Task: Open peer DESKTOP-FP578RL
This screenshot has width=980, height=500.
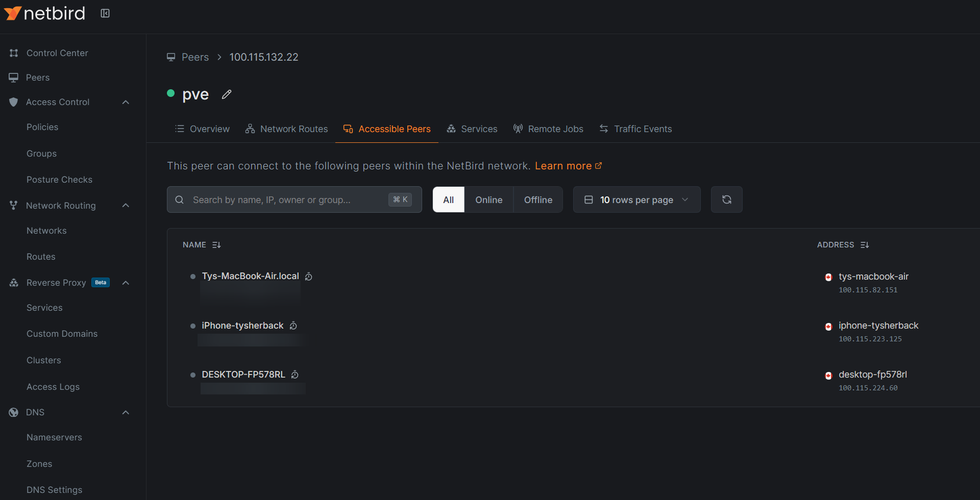Action: [x=243, y=375]
